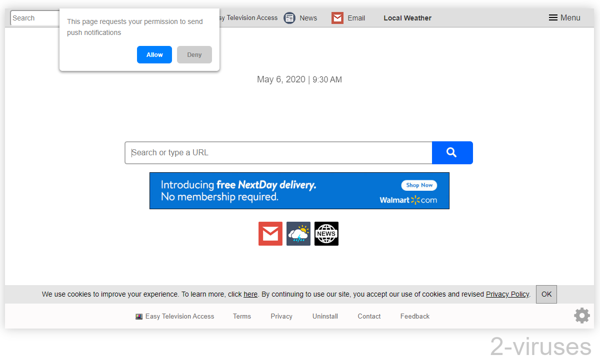Click Shop Now on the Walmart banner
The height and width of the screenshot is (364, 600).
click(418, 185)
